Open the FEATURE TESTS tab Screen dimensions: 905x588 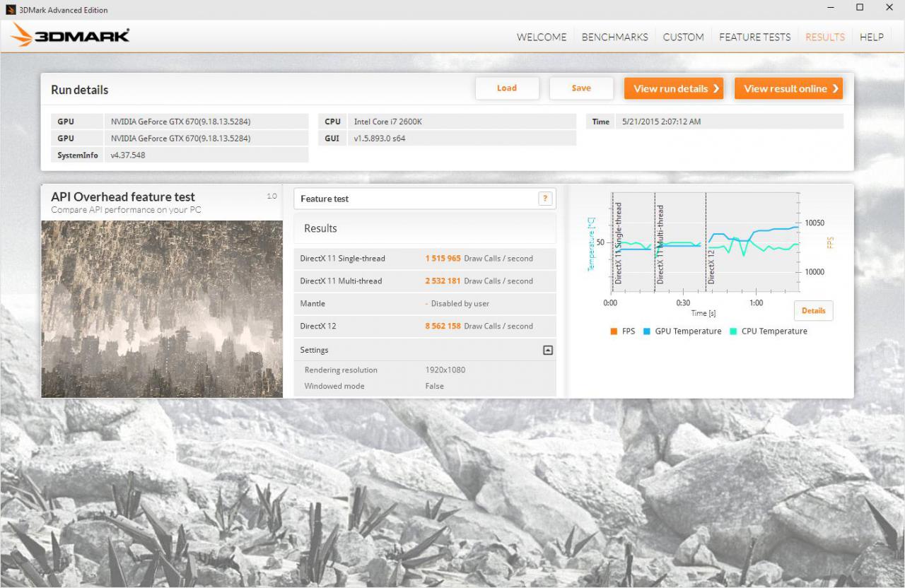[x=755, y=37]
